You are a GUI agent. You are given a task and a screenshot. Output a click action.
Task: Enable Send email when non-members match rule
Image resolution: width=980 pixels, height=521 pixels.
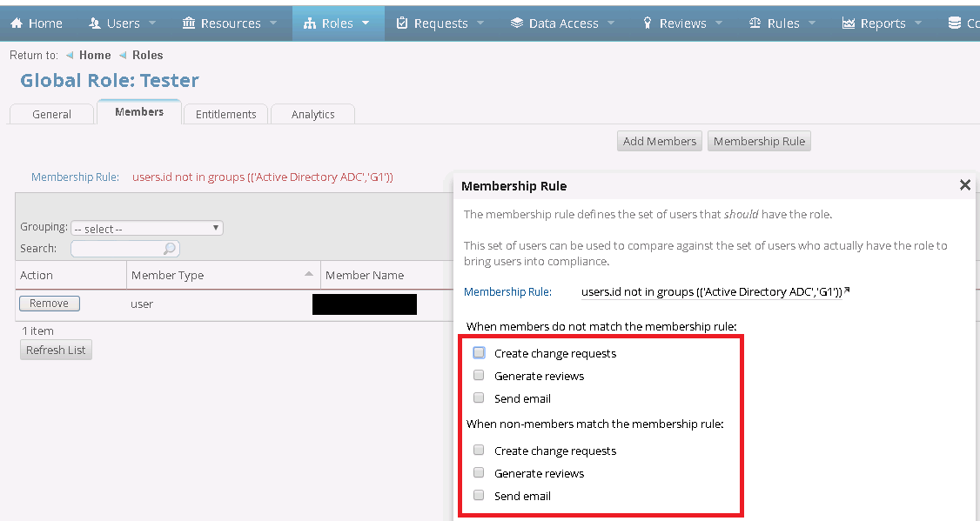[479, 495]
